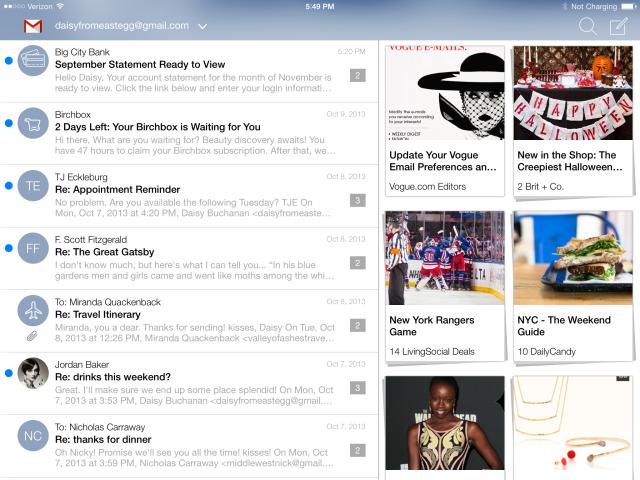Toggle unread dot on TJ Eckleburg email
The image size is (640, 480).
(x=9, y=186)
